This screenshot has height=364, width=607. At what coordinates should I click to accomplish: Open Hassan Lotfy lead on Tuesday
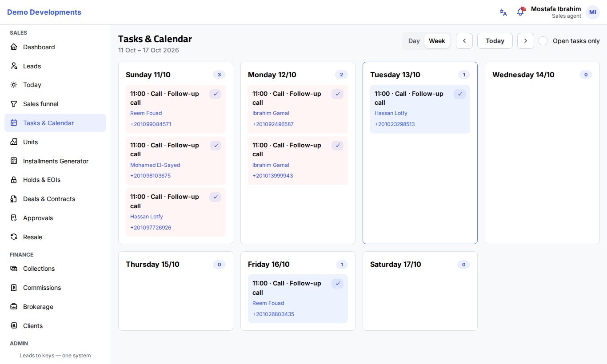click(x=391, y=113)
